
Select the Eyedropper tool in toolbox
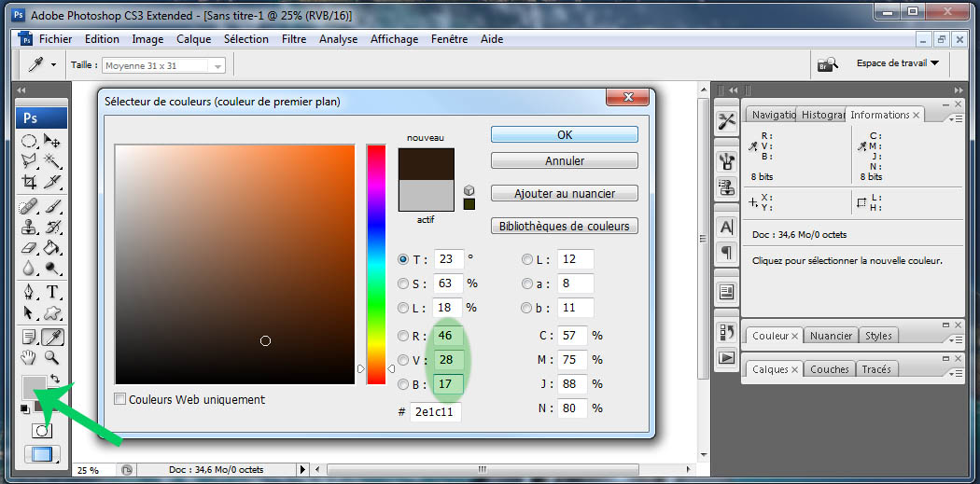[x=52, y=338]
